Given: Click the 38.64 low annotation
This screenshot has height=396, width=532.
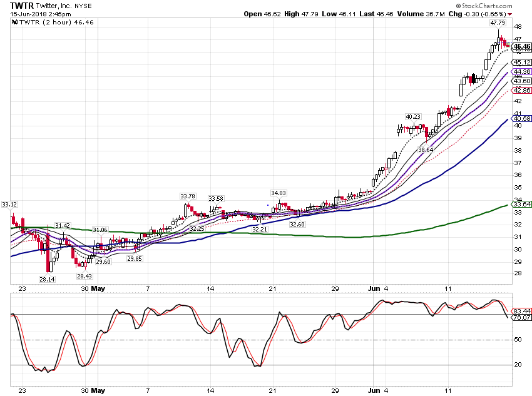Looking at the screenshot, I should [426, 150].
